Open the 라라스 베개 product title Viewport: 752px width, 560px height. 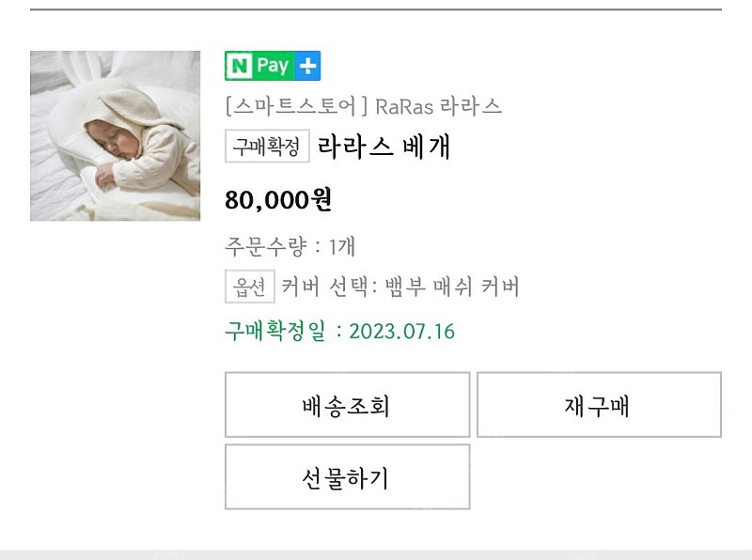click(x=384, y=148)
